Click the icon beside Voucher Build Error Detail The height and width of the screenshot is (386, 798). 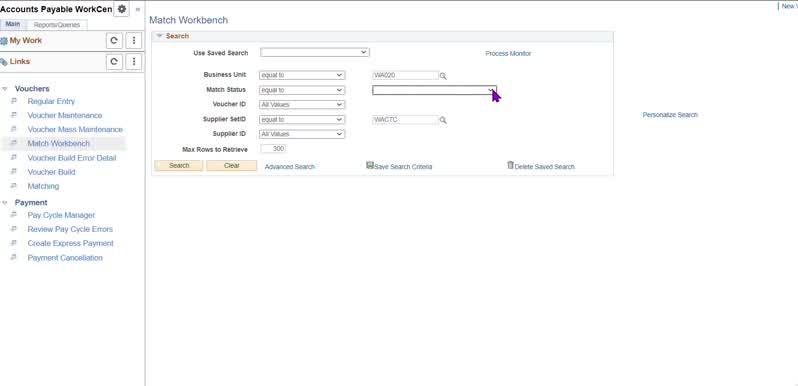(x=14, y=158)
